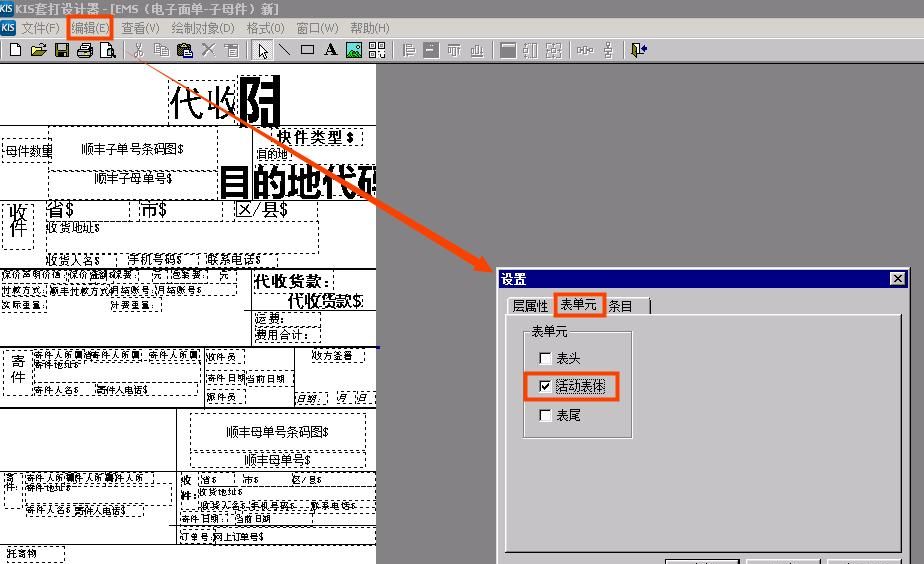The height and width of the screenshot is (564, 924).
Task: Select the 费用合计: field
Action: click(x=288, y=335)
